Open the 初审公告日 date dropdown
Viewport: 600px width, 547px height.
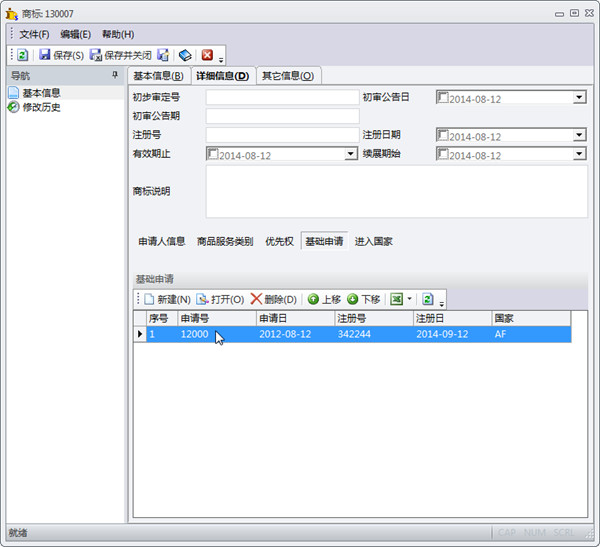pyautogui.click(x=579, y=97)
